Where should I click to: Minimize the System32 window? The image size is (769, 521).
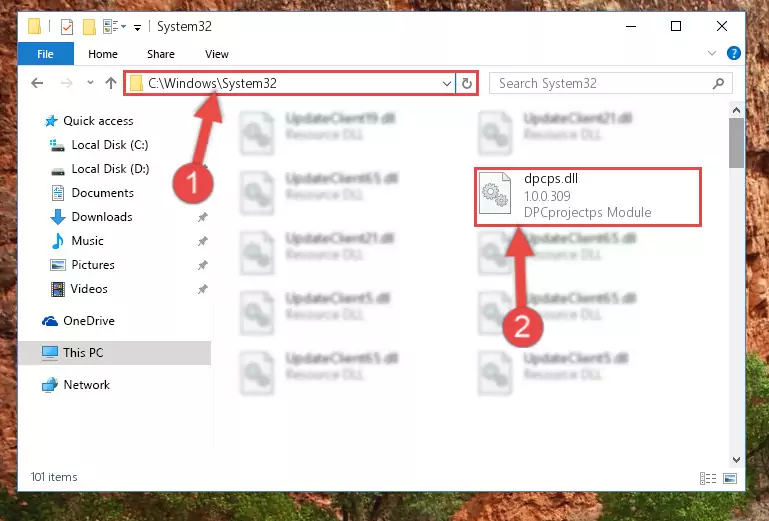[x=631, y=26]
